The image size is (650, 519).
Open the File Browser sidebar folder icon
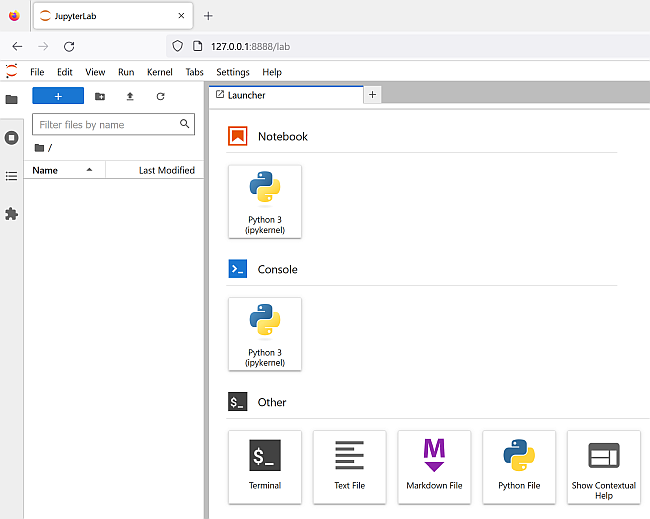point(12,99)
